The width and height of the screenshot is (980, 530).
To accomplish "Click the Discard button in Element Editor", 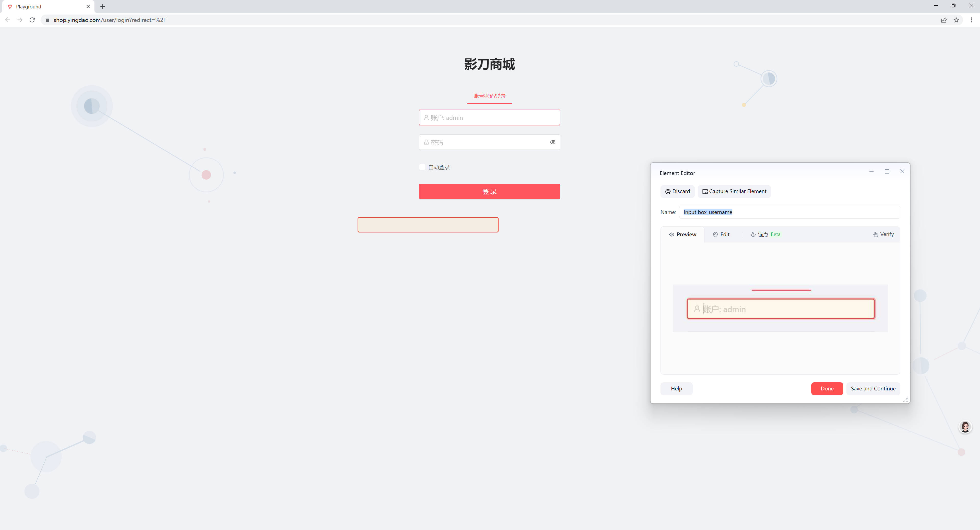I will [x=677, y=191].
